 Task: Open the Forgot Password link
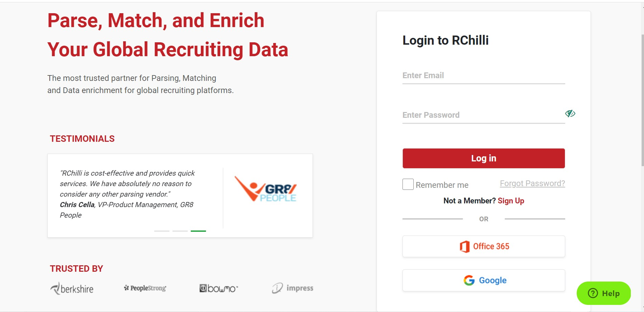coord(532,183)
